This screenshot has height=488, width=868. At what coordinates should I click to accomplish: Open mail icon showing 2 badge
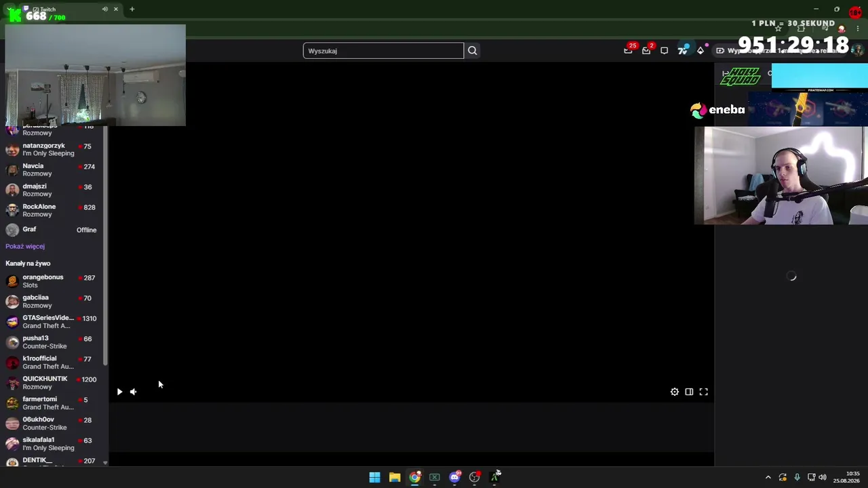click(x=646, y=50)
